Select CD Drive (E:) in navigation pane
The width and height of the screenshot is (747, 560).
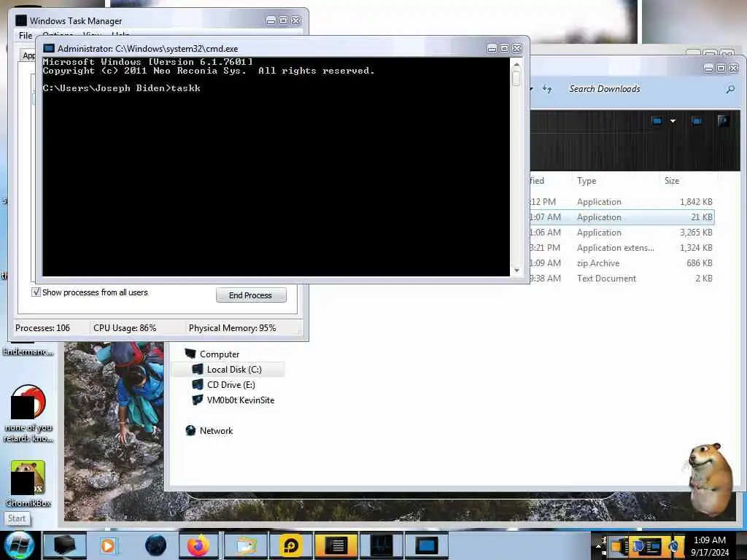[x=231, y=385]
